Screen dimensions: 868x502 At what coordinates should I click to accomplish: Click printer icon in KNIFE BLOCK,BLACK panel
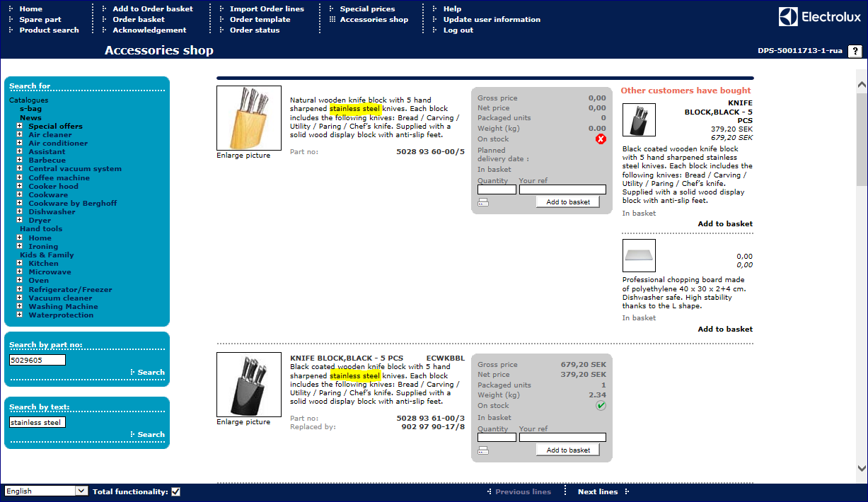(483, 450)
